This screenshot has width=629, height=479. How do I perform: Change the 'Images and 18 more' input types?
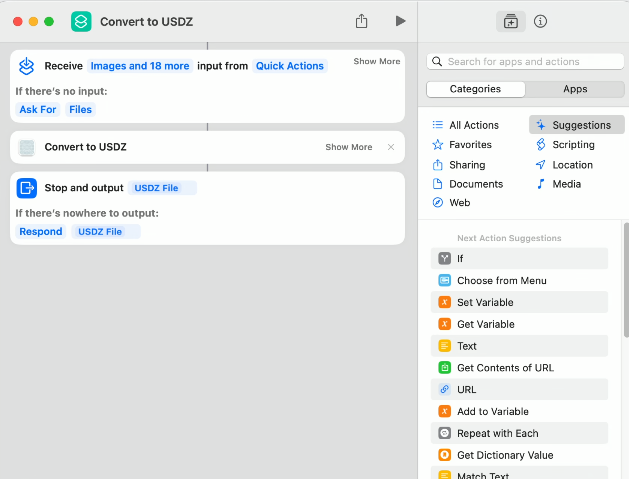(140, 66)
